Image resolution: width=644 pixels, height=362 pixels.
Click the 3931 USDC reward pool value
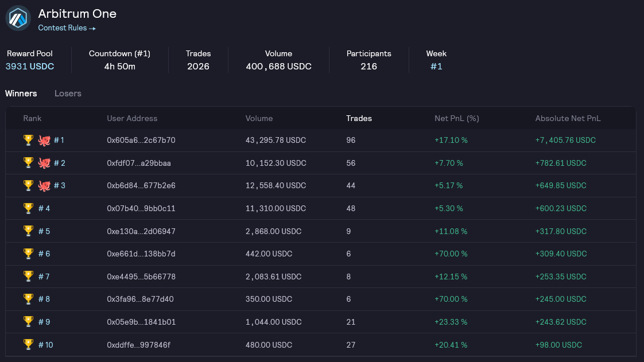[x=30, y=67]
